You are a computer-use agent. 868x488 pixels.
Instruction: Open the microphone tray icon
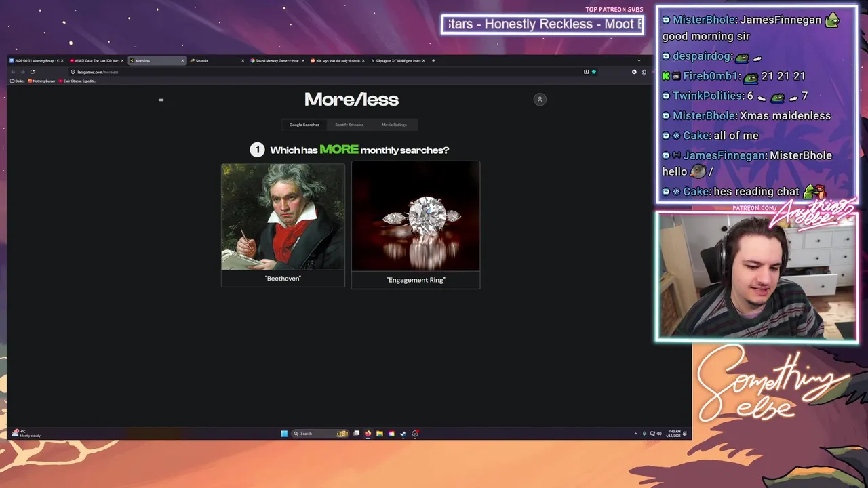(644, 434)
